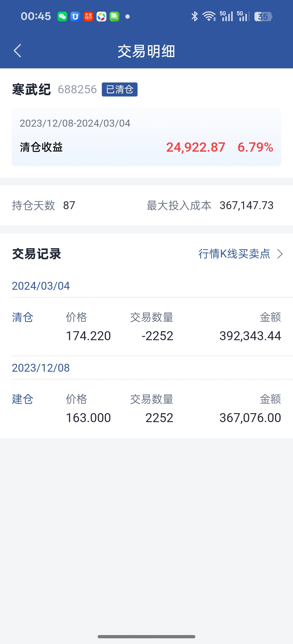Tap the Bluetooth status icon

[195, 16]
